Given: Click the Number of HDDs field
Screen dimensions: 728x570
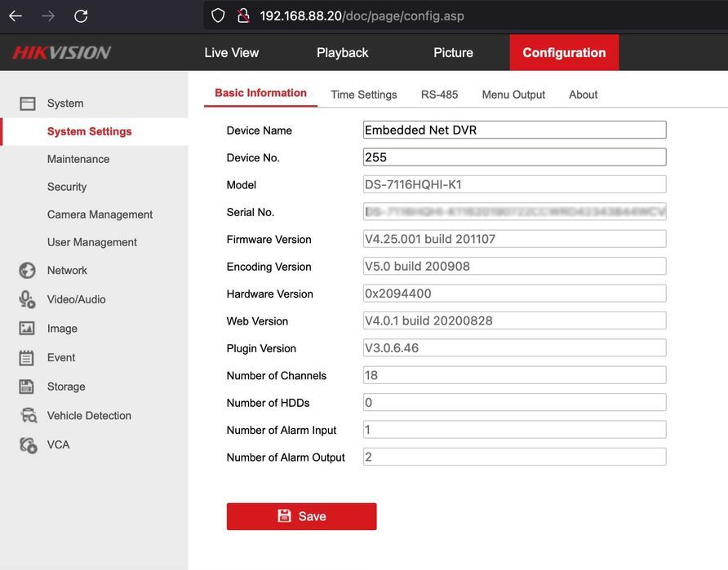Looking at the screenshot, I should click(x=514, y=403).
